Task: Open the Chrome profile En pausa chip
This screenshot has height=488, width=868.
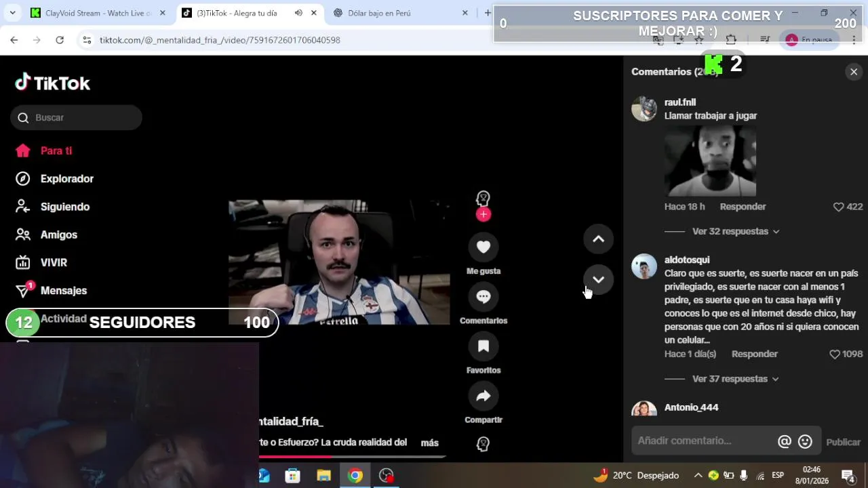Action: pos(810,40)
